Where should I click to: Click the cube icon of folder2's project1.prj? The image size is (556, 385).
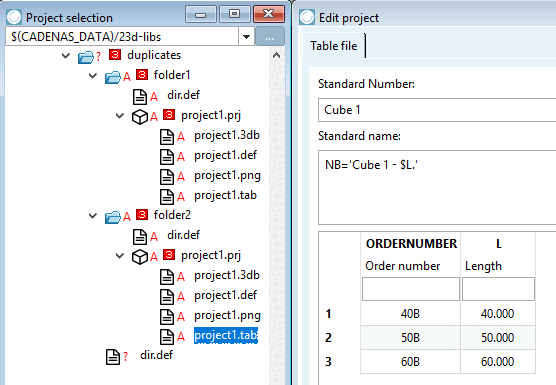[x=140, y=257]
